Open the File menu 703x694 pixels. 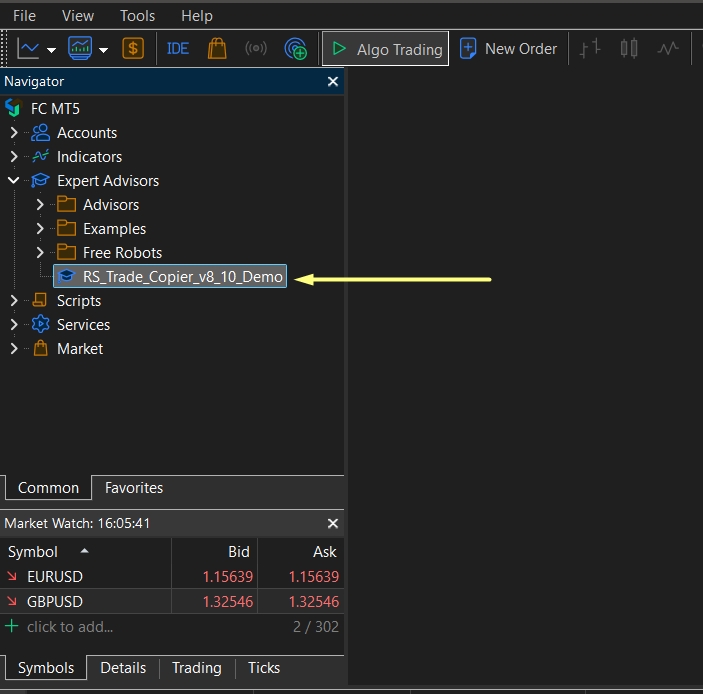click(24, 16)
